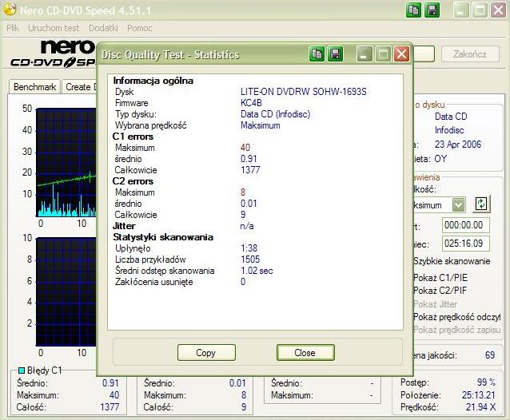
Task: Open the Dodatki menu
Action: coord(103,28)
